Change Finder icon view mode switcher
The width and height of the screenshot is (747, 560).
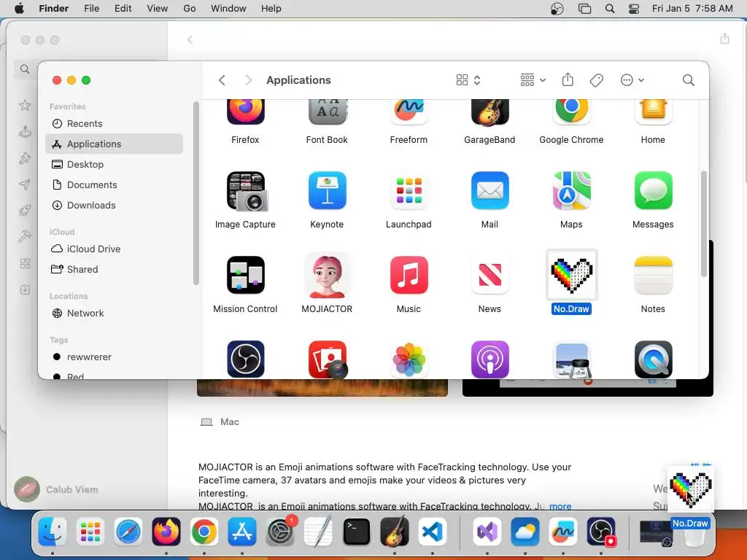pos(468,80)
